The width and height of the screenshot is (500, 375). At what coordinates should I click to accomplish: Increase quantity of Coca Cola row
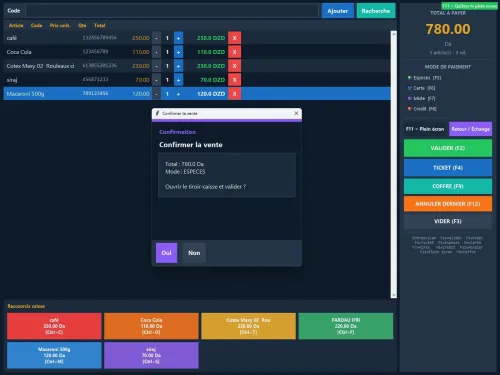point(178,52)
